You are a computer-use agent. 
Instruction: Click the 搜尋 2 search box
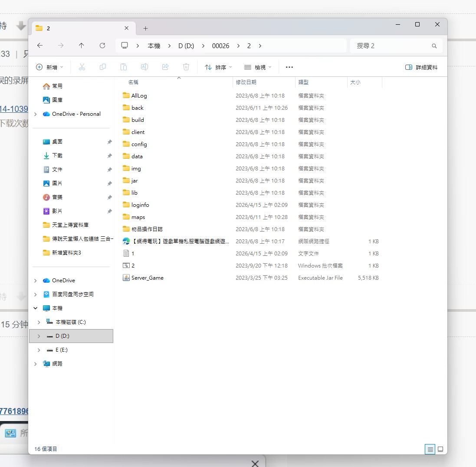(x=391, y=46)
